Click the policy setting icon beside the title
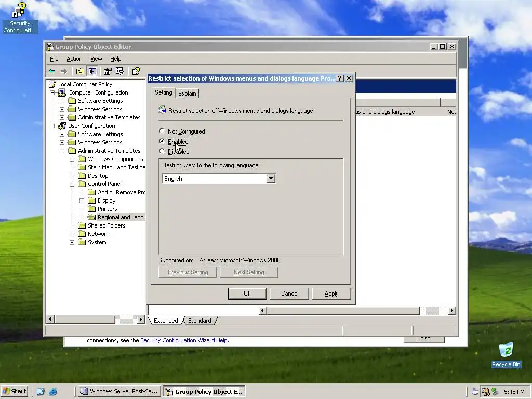 click(162, 110)
